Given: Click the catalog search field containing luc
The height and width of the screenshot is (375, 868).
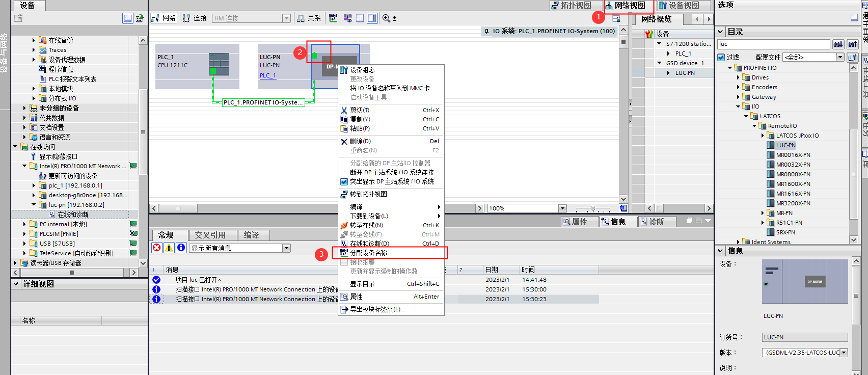Looking at the screenshot, I should point(773,44).
